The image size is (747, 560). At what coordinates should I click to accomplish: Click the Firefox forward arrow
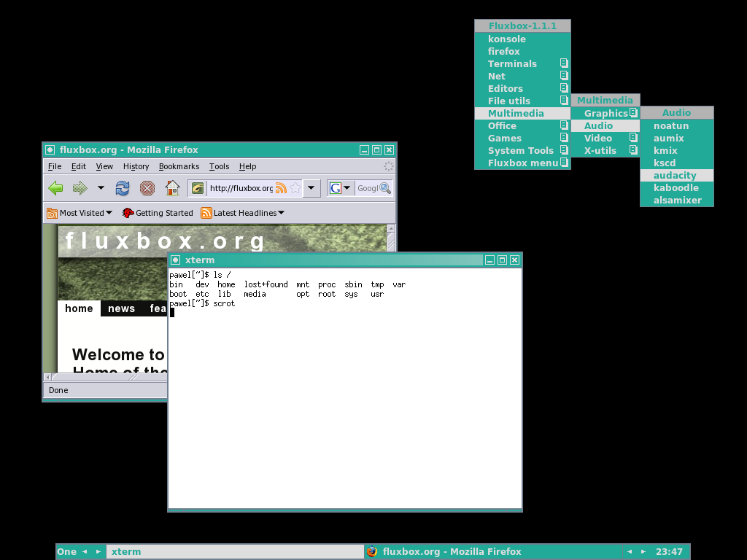point(80,188)
